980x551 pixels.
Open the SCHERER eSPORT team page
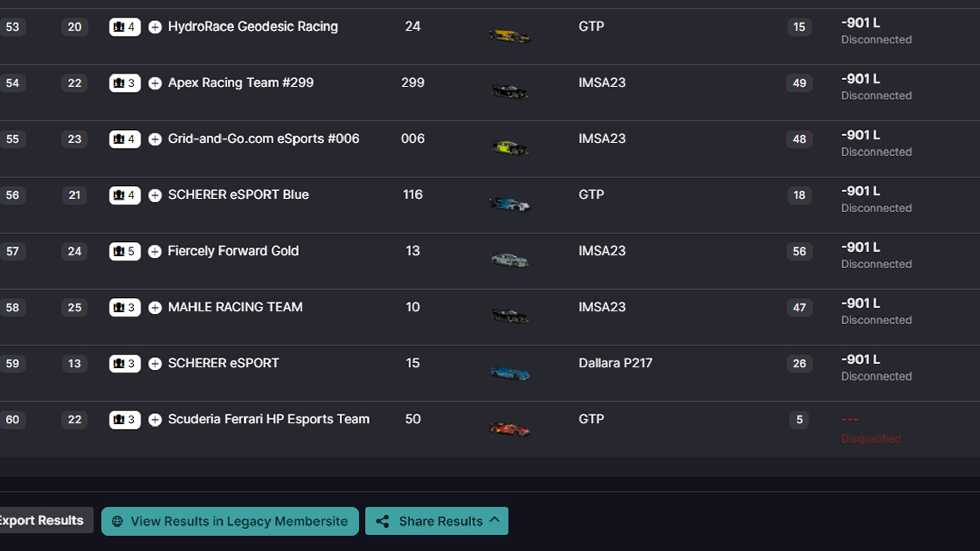click(x=224, y=363)
